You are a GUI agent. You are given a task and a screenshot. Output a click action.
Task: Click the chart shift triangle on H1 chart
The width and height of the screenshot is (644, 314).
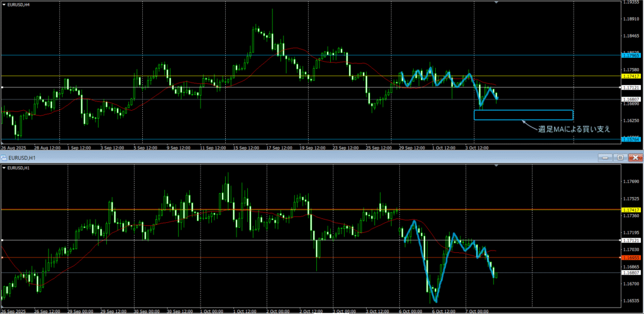point(497,165)
